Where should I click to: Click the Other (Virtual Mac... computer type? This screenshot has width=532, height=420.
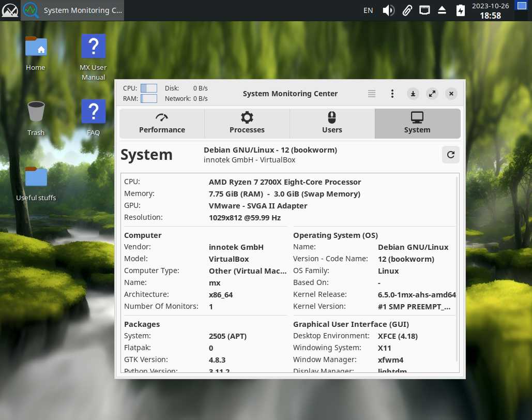point(248,271)
